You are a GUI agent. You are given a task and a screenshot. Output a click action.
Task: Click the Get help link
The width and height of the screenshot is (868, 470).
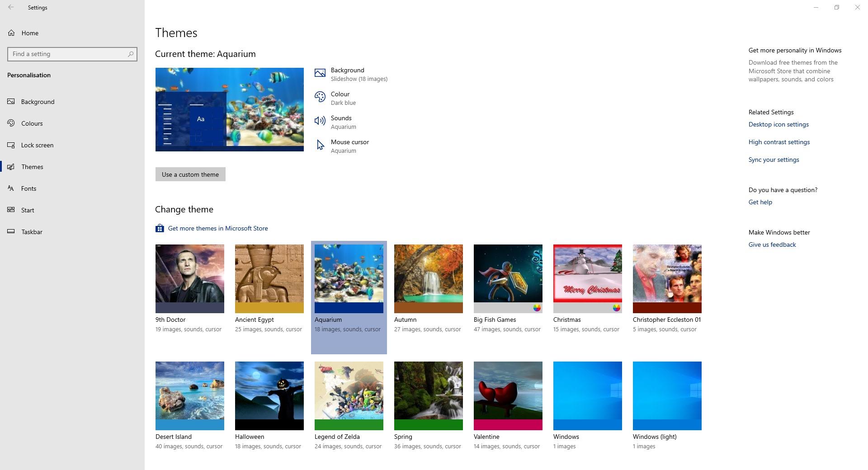[x=760, y=202]
